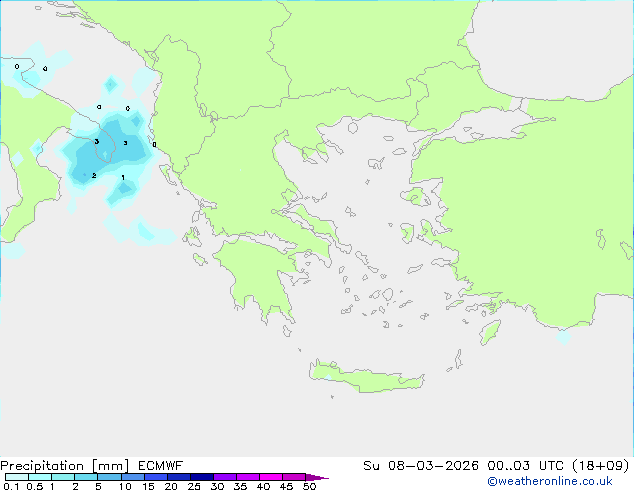This screenshot has height=490, width=634.
Task: Click legend scale label '0.1'
Action: [11, 486]
